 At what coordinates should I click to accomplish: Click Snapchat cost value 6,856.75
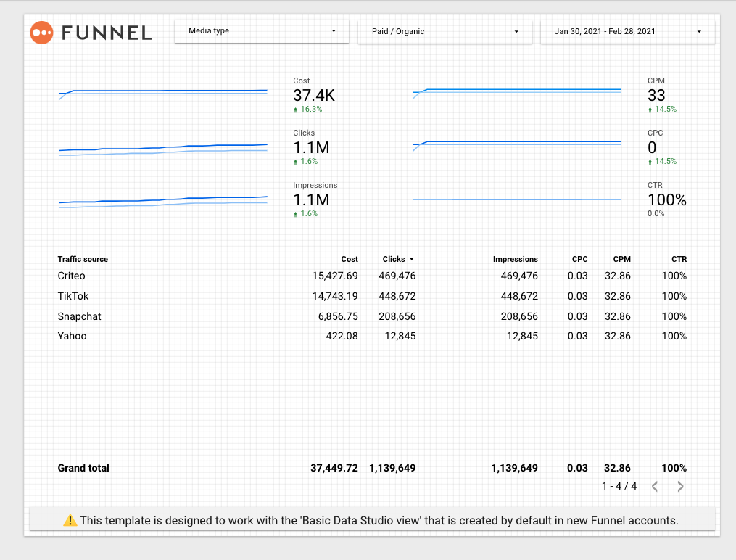(338, 316)
